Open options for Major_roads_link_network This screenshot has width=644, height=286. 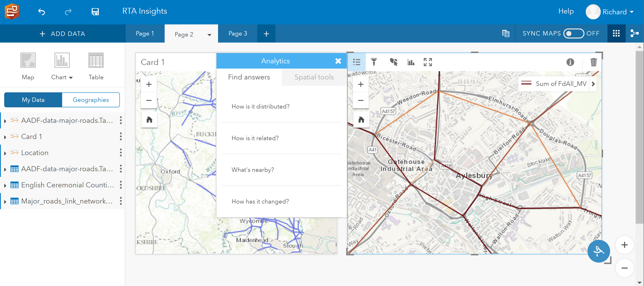click(121, 201)
